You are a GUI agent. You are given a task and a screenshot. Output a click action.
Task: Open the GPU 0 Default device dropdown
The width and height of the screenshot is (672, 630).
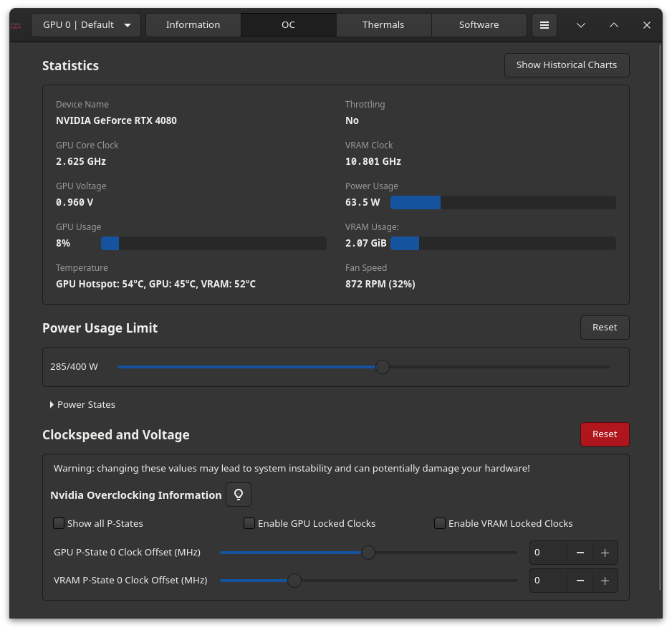click(x=85, y=24)
